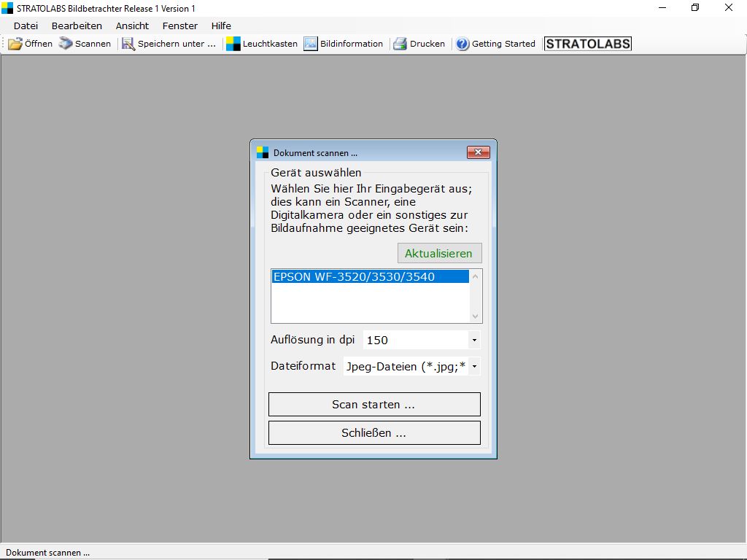Image resolution: width=747 pixels, height=560 pixels.
Task: Click device list scrollbar down arrow
Action: [x=475, y=316]
